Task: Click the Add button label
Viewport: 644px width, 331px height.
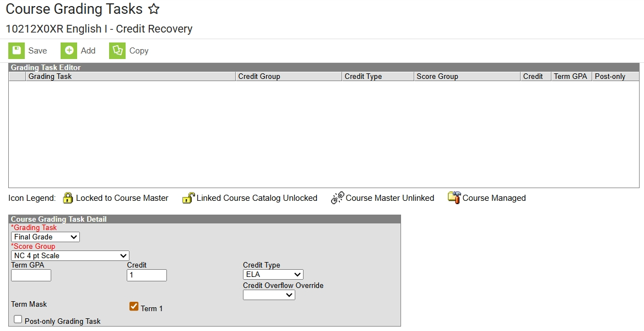Action: 88,51
